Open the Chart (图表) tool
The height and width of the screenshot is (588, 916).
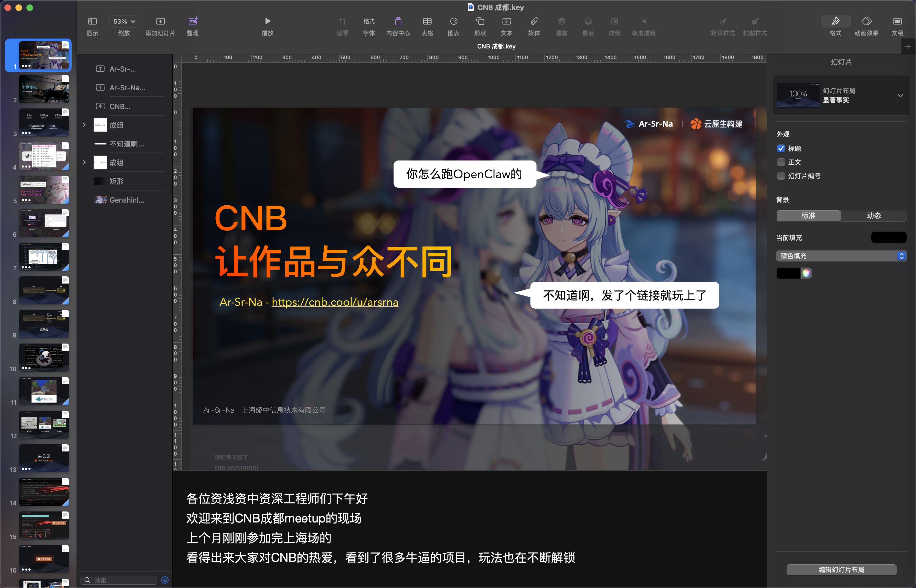coord(453,21)
